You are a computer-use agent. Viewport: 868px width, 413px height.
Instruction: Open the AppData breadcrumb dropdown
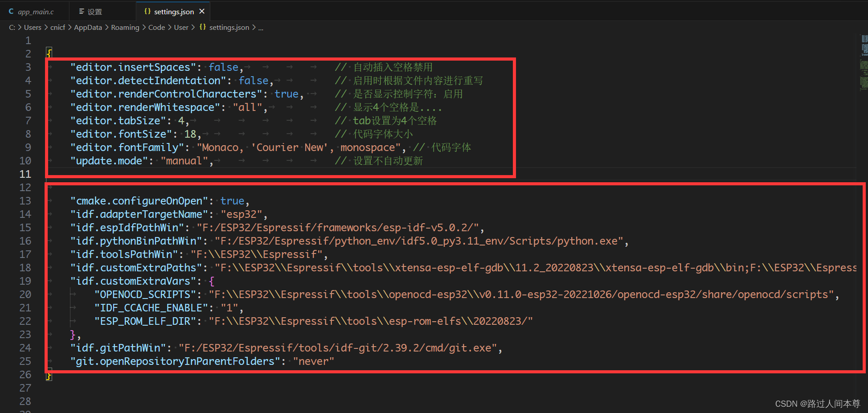point(88,27)
